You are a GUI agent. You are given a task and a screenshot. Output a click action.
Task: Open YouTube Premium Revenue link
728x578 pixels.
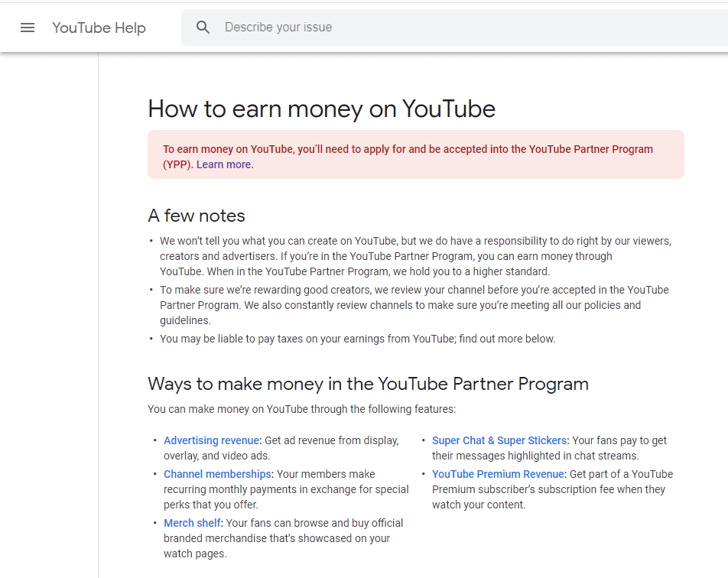pos(498,474)
